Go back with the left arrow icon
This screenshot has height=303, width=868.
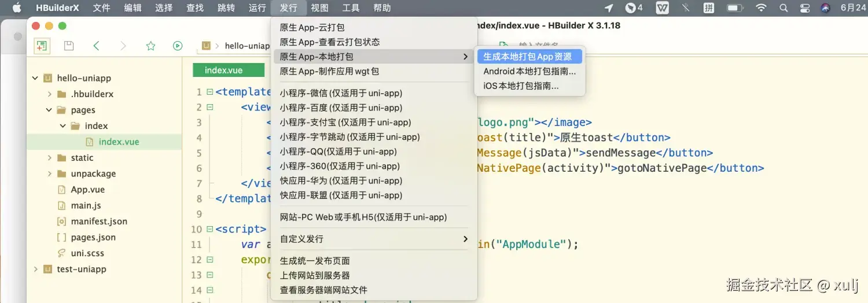point(96,46)
